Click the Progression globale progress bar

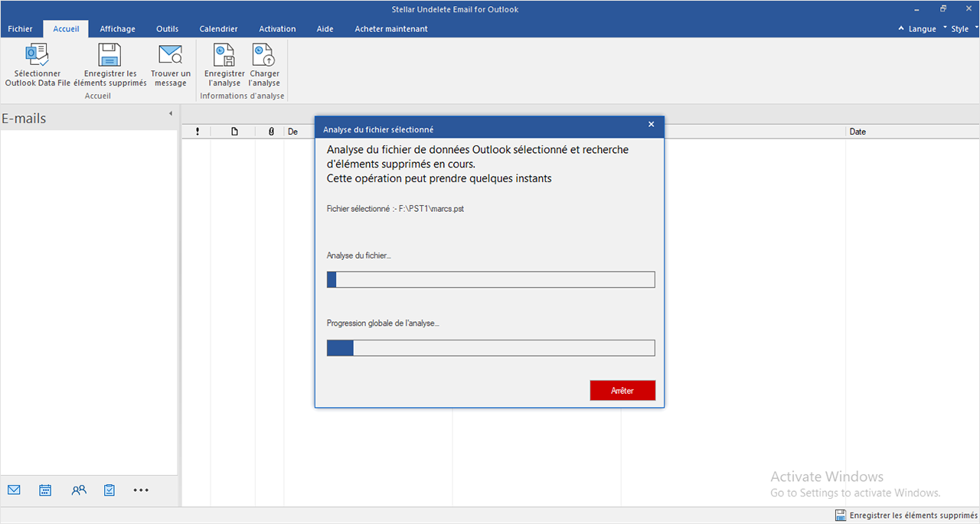pyautogui.click(x=491, y=348)
